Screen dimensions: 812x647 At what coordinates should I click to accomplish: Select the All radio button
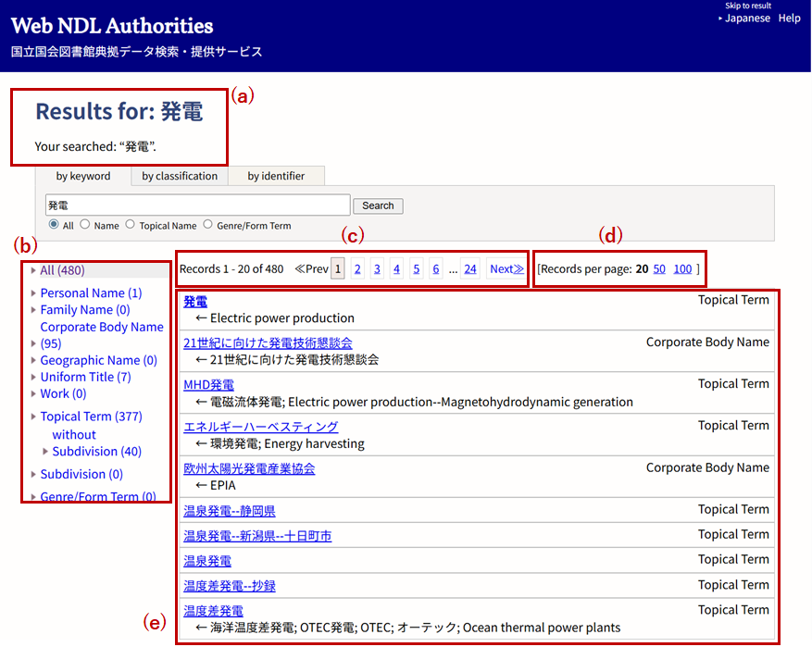(54, 224)
